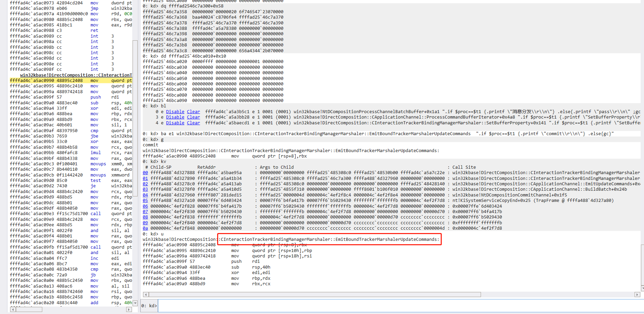Click stack frame 0a link
Screen dimensions: 644x314
pos(145,228)
